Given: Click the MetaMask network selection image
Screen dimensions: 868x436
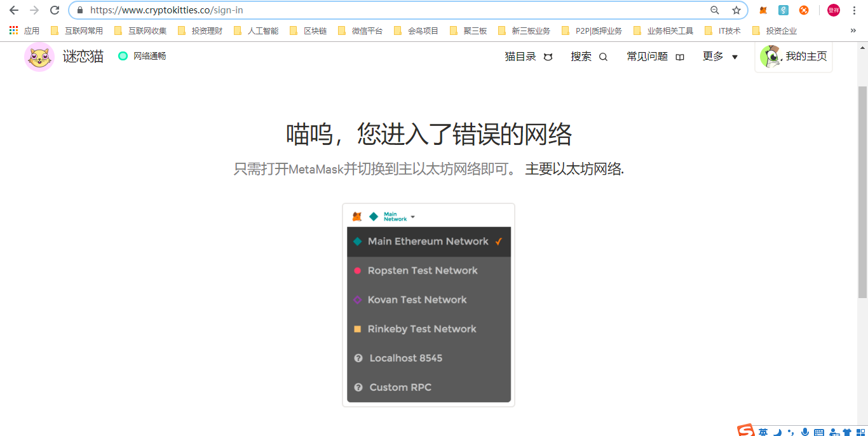Looking at the screenshot, I should pos(428,305).
